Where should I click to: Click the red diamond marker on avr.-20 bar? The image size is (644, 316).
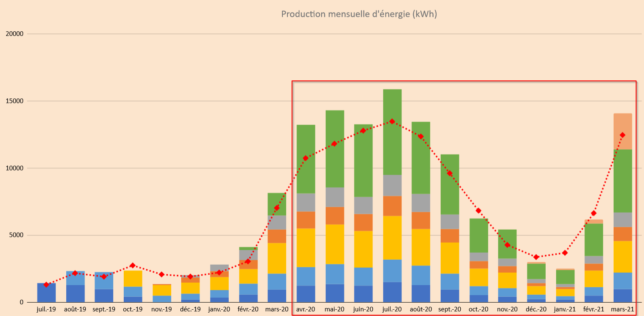point(306,158)
